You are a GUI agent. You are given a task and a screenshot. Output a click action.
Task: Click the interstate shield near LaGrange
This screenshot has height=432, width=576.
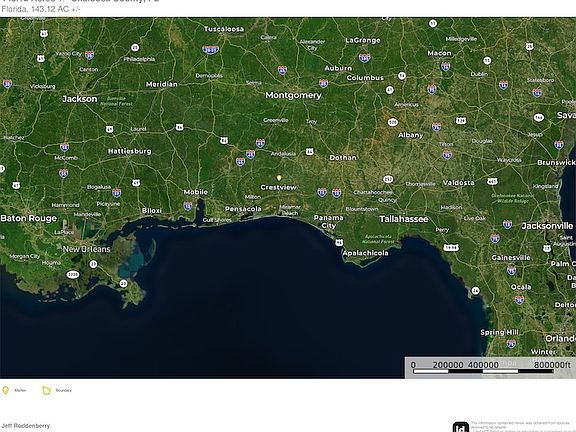[x=365, y=58]
